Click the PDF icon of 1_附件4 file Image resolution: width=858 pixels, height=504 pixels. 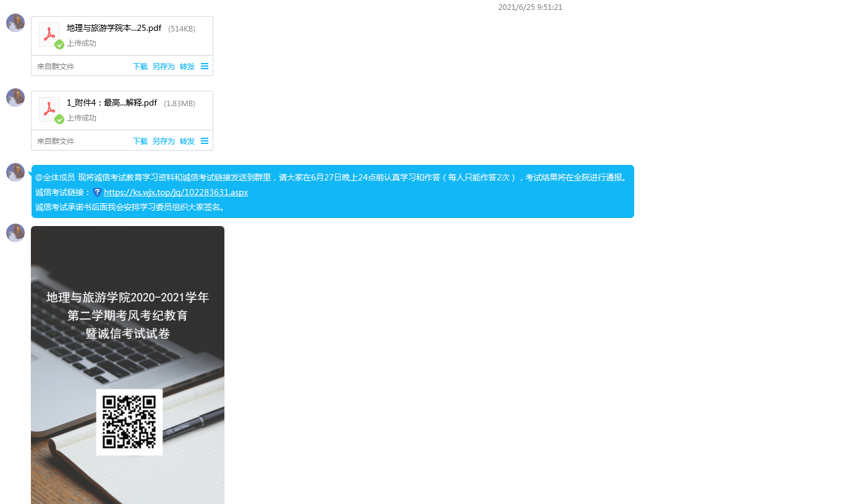[x=49, y=109]
